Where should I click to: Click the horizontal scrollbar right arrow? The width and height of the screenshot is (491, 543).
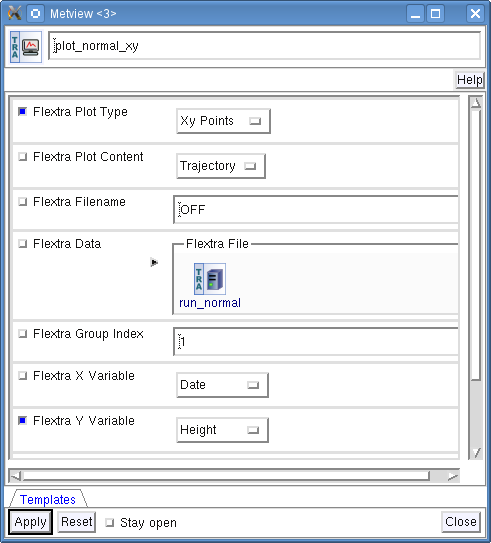pos(453,477)
